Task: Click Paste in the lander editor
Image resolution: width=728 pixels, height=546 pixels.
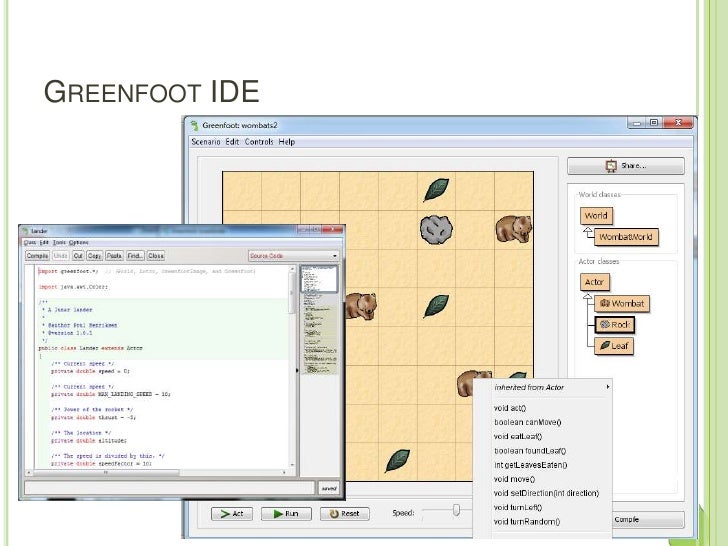Action: [114, 256]
